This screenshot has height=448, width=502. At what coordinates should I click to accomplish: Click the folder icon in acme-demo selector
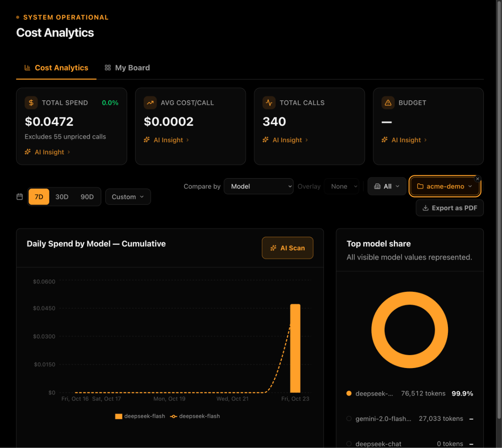420,186
